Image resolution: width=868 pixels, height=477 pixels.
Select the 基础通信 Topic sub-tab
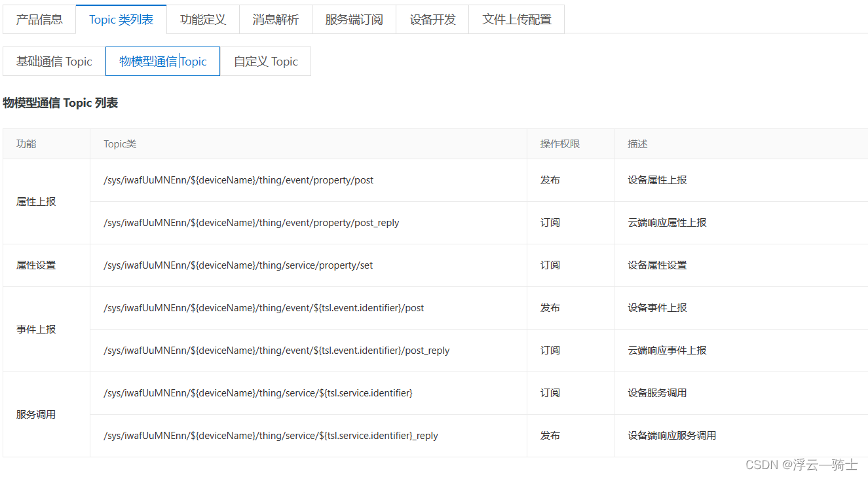pos(54,62)
